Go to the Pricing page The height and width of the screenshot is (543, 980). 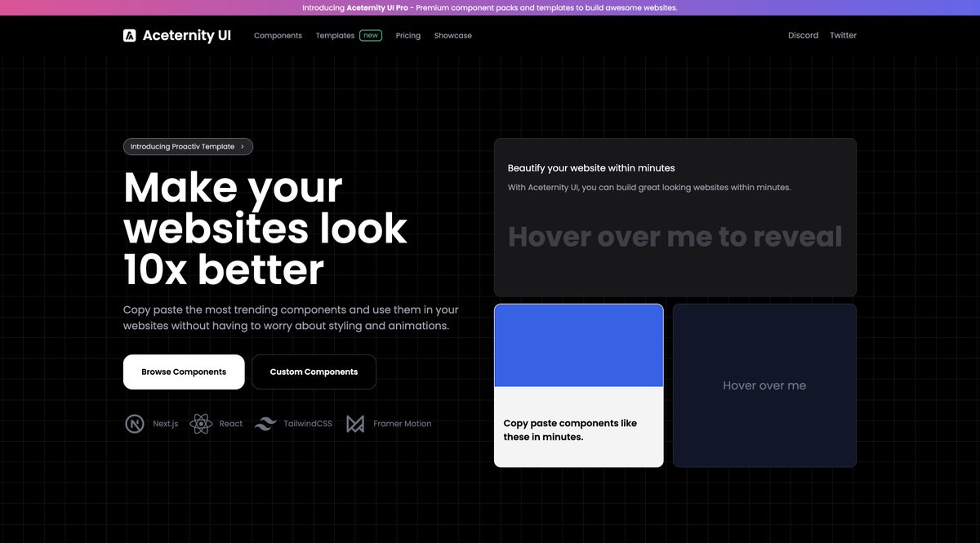(408, 36)
